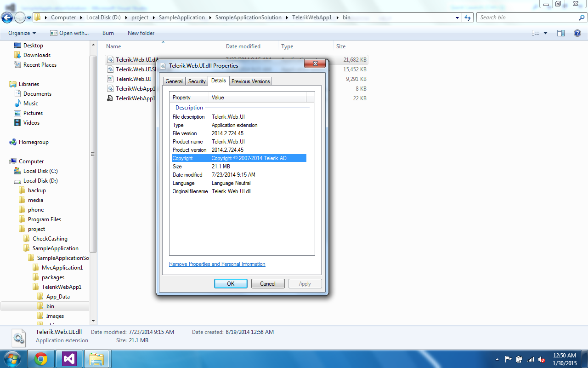The height and width of the screenshot is (368, 588).
Task: Switch to the General tab
Action: (x=174, y=81)
